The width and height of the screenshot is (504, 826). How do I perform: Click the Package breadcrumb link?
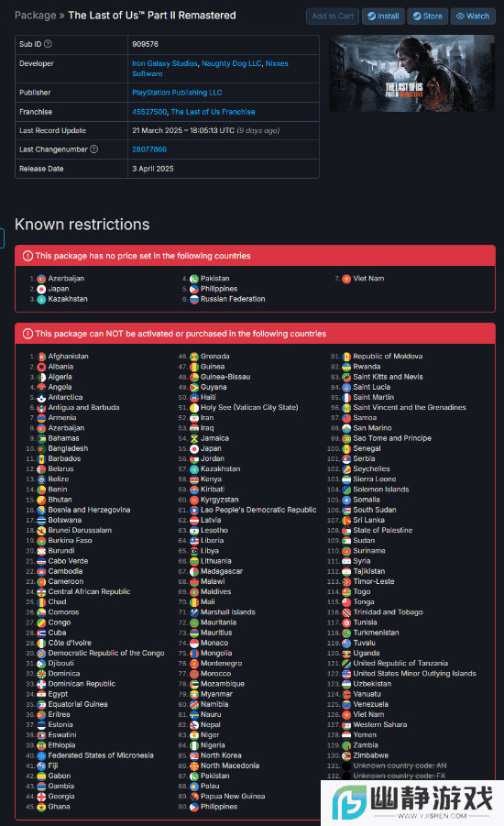click(x=36, y=16)
